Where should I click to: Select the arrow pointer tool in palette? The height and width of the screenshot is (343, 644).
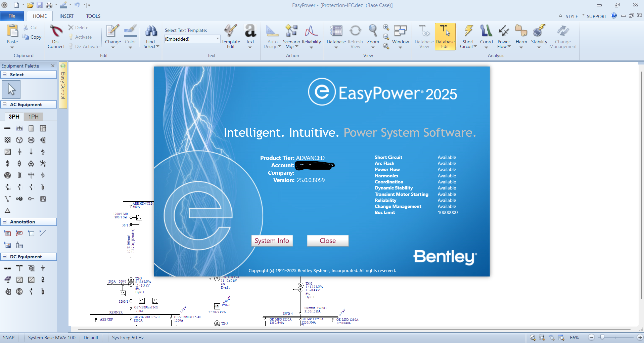(12, 90)
